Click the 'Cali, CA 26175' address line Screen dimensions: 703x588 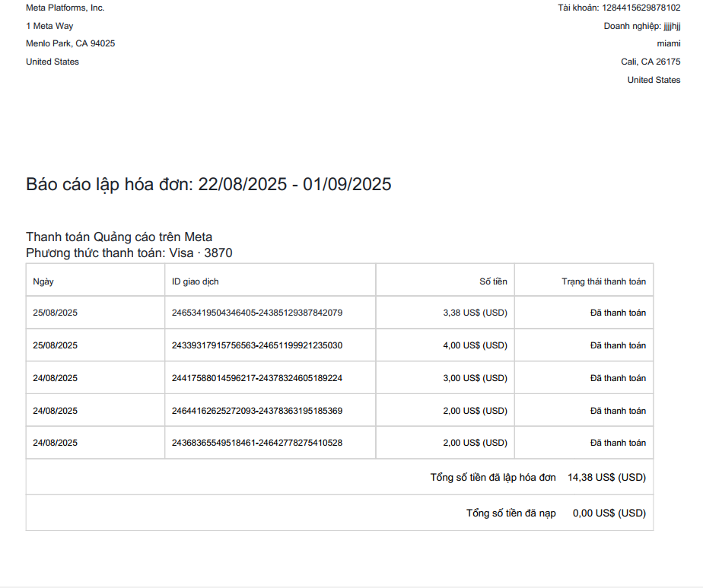[651, 62]
